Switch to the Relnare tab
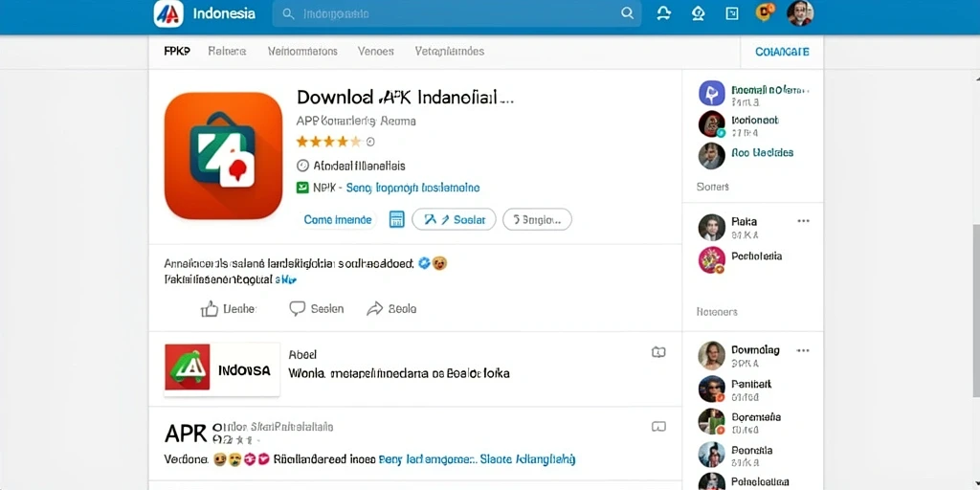The image size is (980, 490). click(227, 52)
